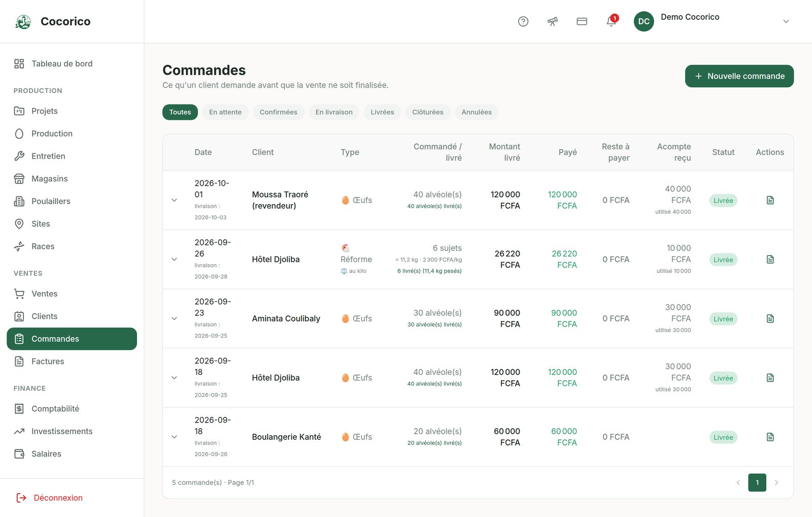Show Annulées orders

tap(477, 112)
